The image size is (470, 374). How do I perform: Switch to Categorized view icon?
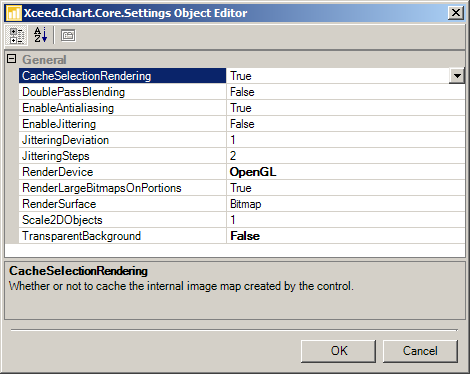coord(16,35)
